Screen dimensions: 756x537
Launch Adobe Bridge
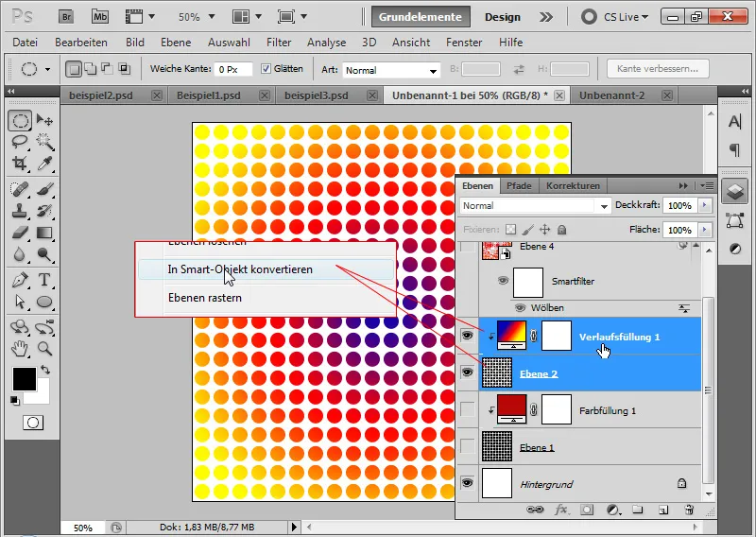66,17
